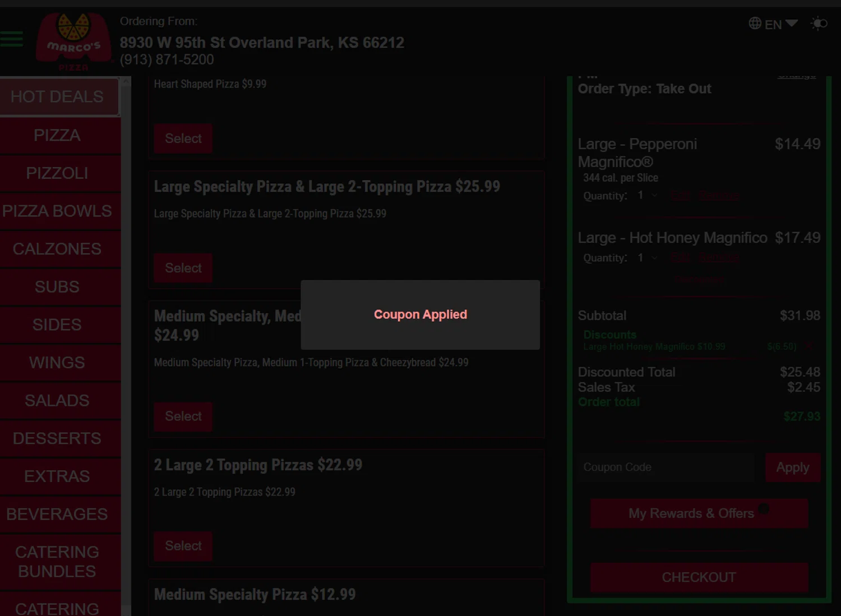841x616 pixels.
Task: Remove the Hot Honey Magnifico cart item
Action: point(719,258)
